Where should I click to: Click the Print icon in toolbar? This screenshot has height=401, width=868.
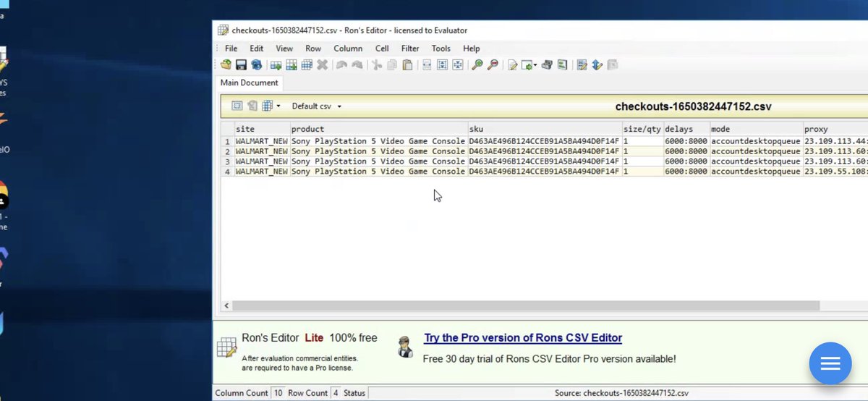(547, 64)
